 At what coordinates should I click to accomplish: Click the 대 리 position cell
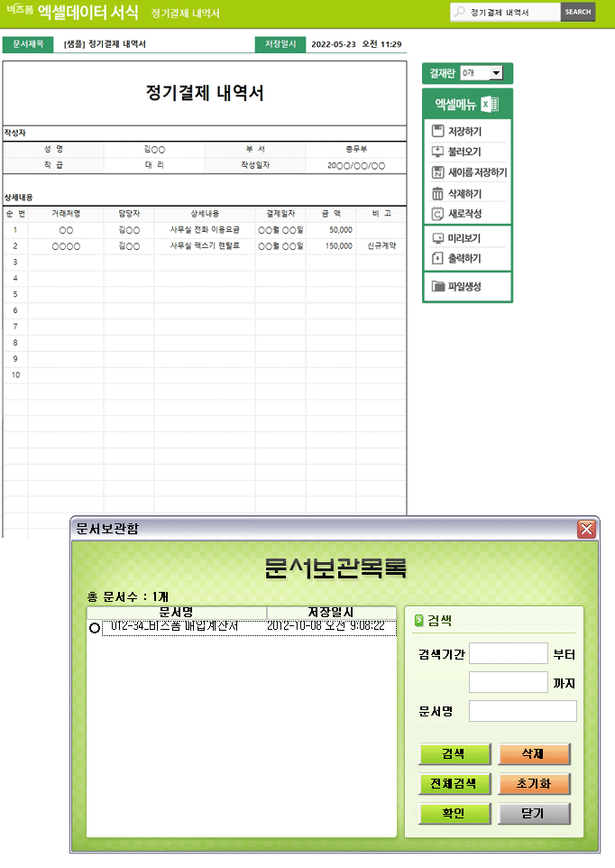pyautogui.click(x=154, y=165)
